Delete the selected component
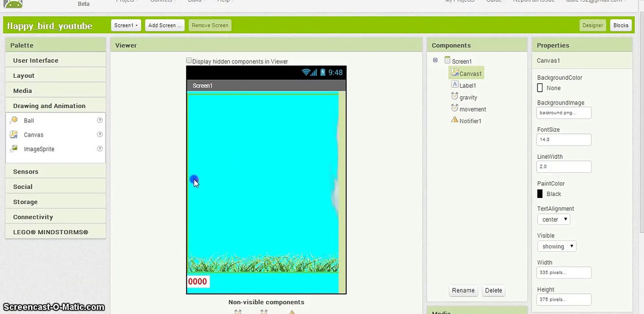This screenshot has height=314, width=644. click(x=493, y=290)
